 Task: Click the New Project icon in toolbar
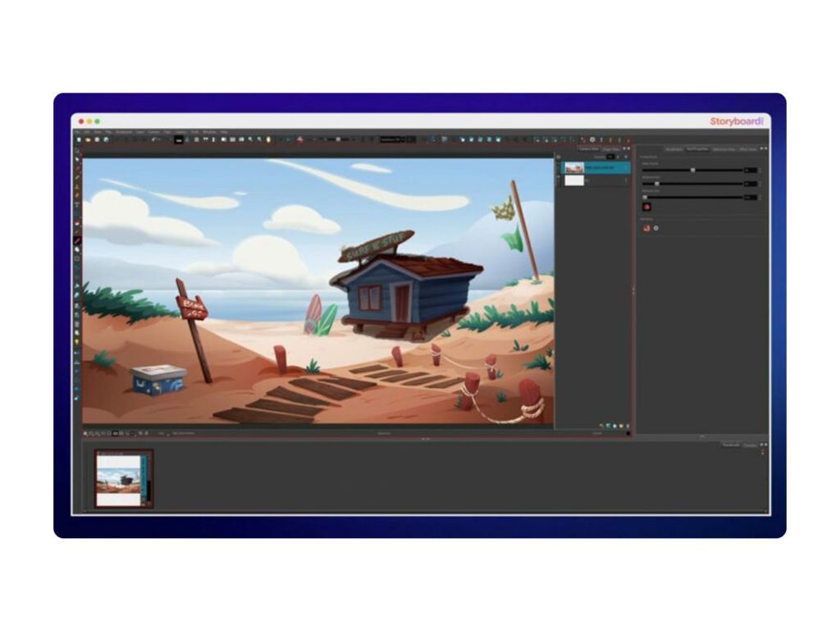pos(79,139)
